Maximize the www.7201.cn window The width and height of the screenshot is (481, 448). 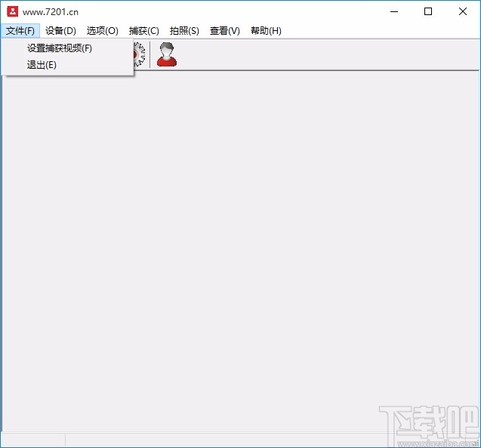(428, 11)
